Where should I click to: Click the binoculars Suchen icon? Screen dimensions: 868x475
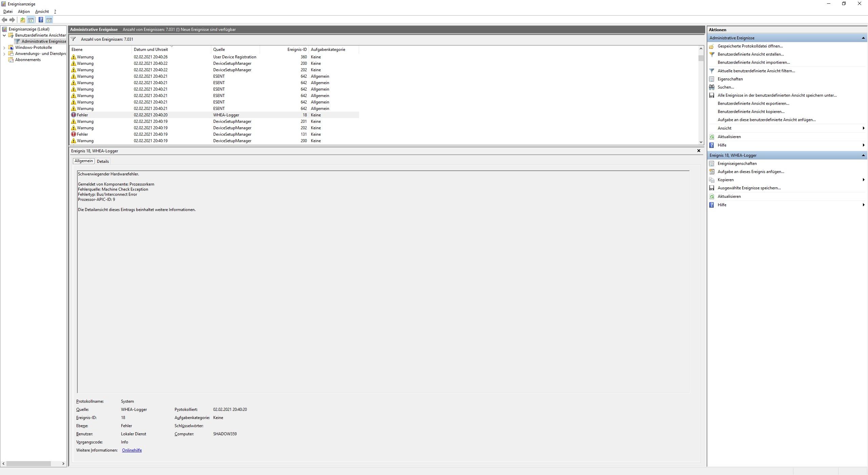(712, 87)
